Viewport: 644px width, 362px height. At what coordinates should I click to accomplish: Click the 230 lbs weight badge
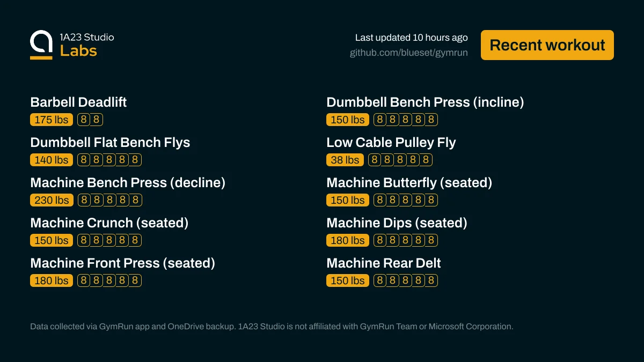[52, 200]
